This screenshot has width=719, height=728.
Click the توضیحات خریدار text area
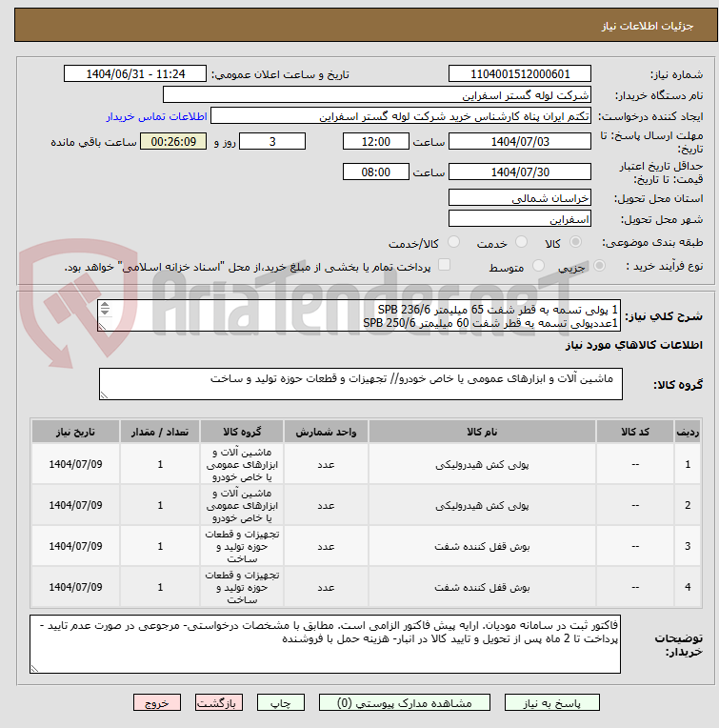[325, 644]
